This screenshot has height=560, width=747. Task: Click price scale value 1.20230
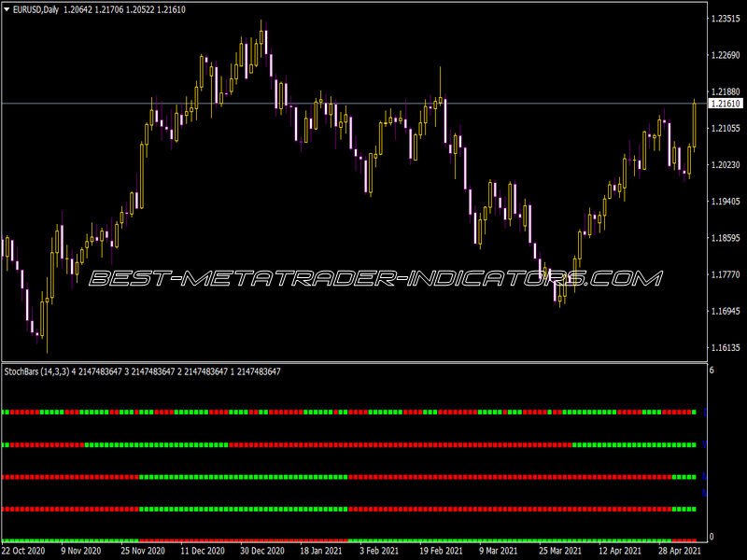coord(726,165)
